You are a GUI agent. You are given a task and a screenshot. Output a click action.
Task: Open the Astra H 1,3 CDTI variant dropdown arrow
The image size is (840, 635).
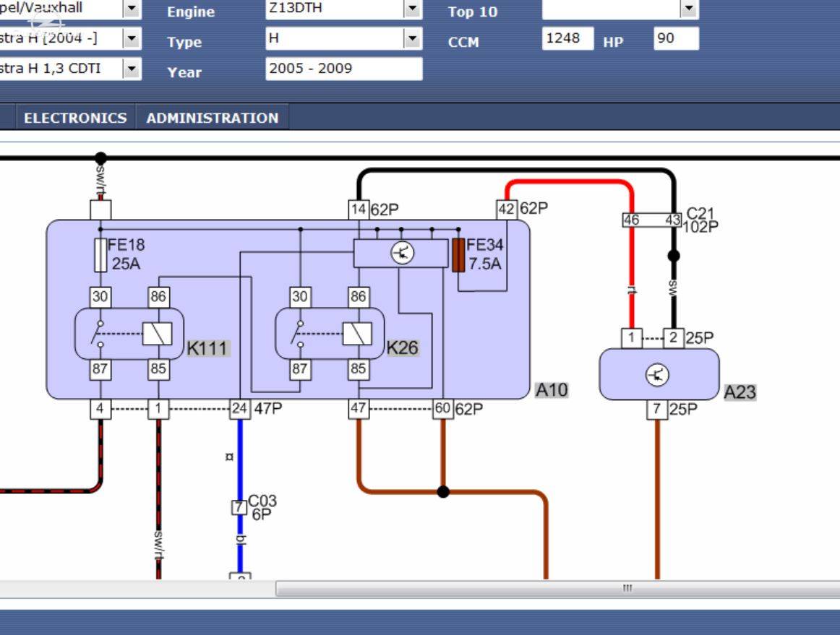(132, 69)
